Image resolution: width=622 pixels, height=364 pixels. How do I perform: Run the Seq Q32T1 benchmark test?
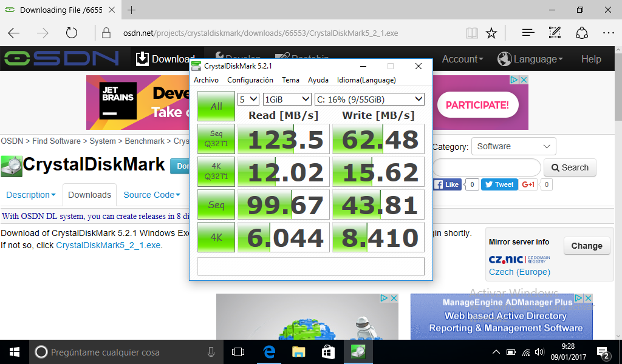click(216, 139)
